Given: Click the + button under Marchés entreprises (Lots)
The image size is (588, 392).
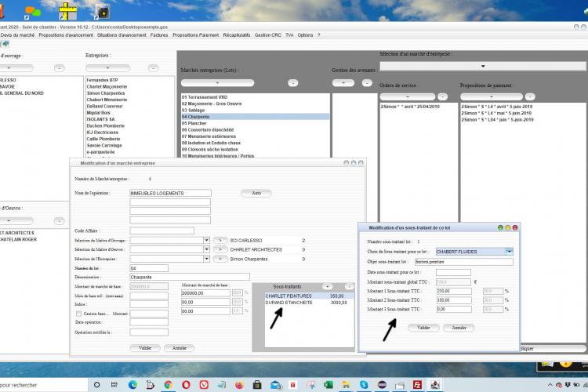Looking at the screenshot, I should (x=217, y=83).
